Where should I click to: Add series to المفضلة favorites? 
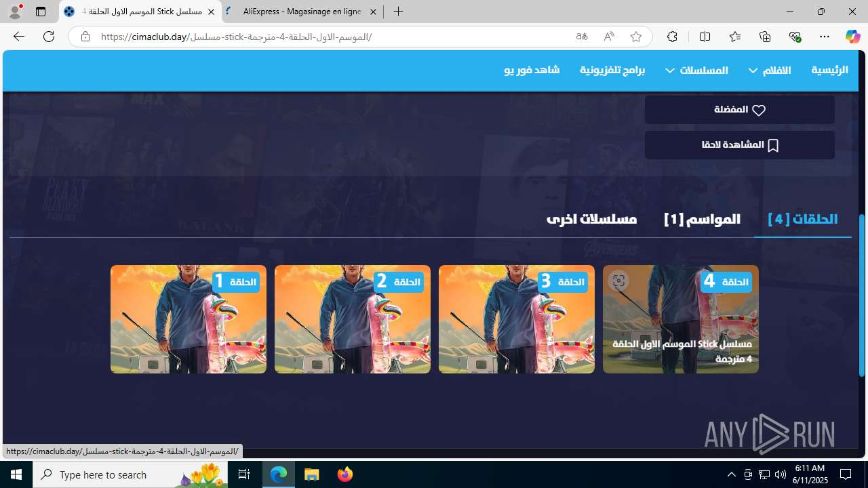739,110
